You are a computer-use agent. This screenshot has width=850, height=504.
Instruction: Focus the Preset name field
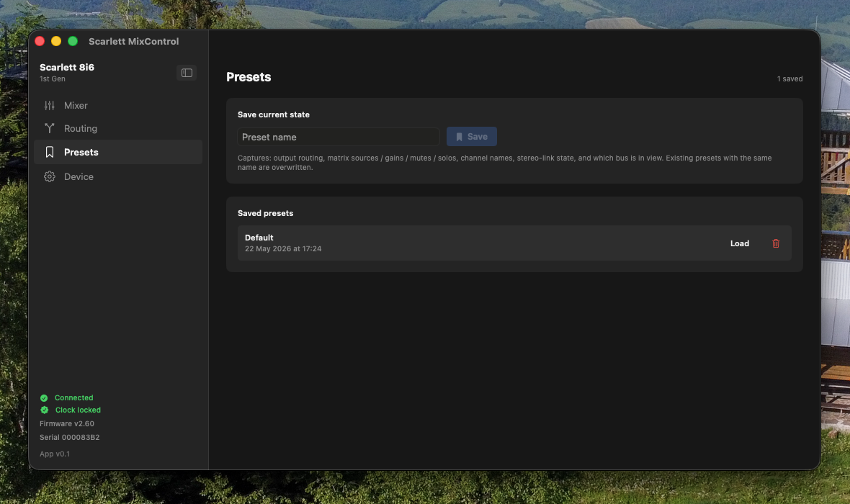tap(339, 137)
